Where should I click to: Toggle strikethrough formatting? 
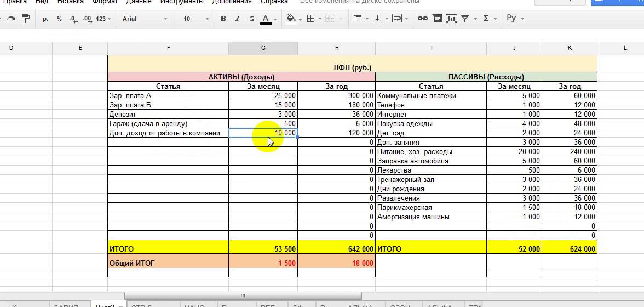(252, 19)
